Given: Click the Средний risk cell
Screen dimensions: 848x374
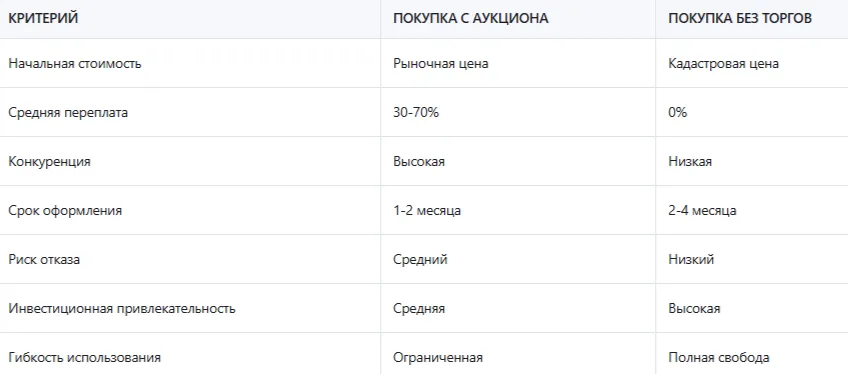Looking at the screenshot, I should [x=420, y=260].
